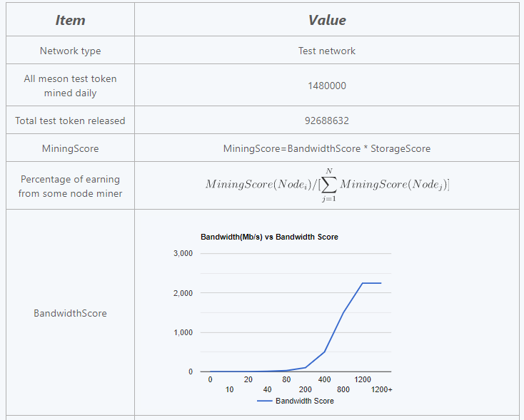Image resolution: width=524 pixels, height=420 pixels.
Task: Click the chart title "Bandwidth(Mb/s) vs Bandwidth Score"
Action: pyautogui.click(x=269, y=237)
